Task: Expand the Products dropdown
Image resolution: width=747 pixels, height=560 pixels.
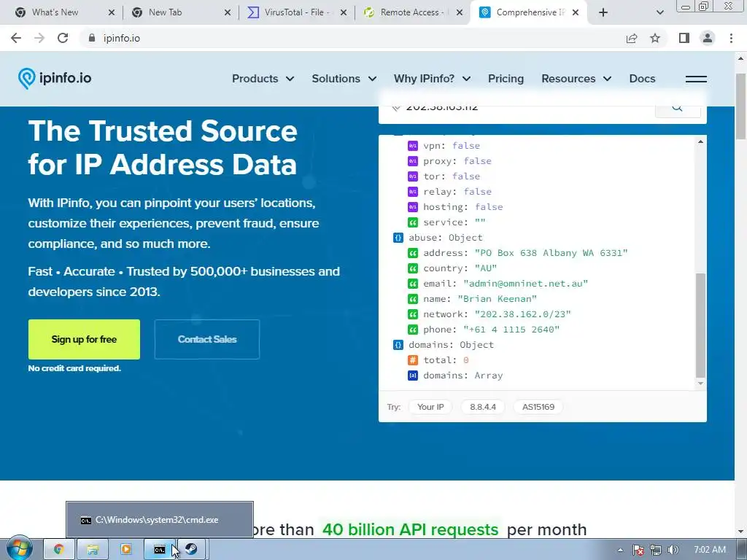Action: pos(263,79)
